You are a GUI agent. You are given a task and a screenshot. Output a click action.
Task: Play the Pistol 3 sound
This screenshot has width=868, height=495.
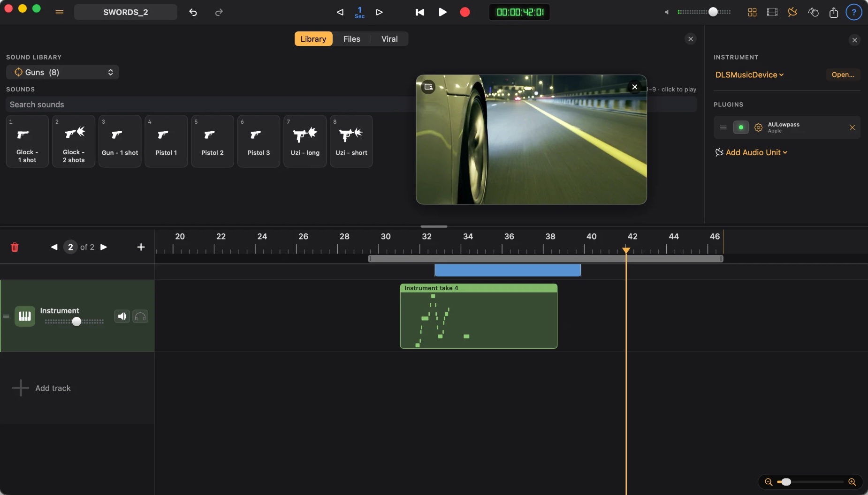[259, 141]
